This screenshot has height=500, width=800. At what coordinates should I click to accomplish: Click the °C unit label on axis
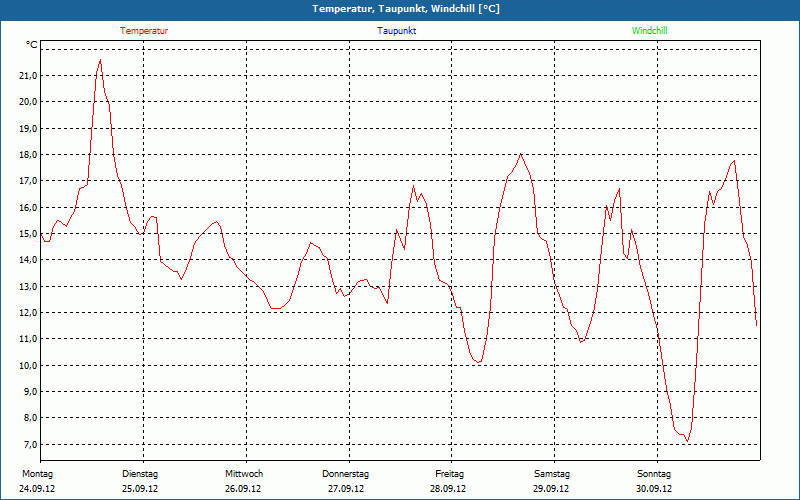pyautogui.click(x=32, y=45)
